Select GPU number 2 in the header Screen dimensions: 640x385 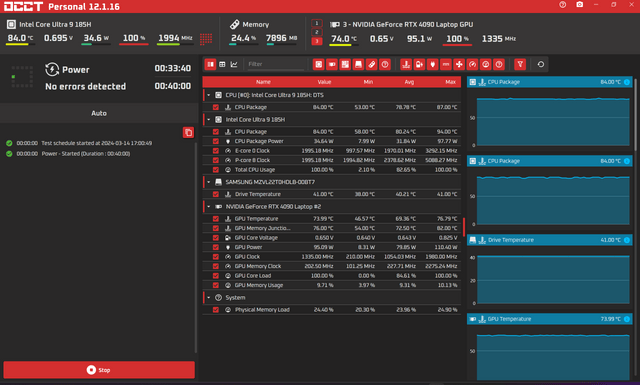tap(317, 32)
